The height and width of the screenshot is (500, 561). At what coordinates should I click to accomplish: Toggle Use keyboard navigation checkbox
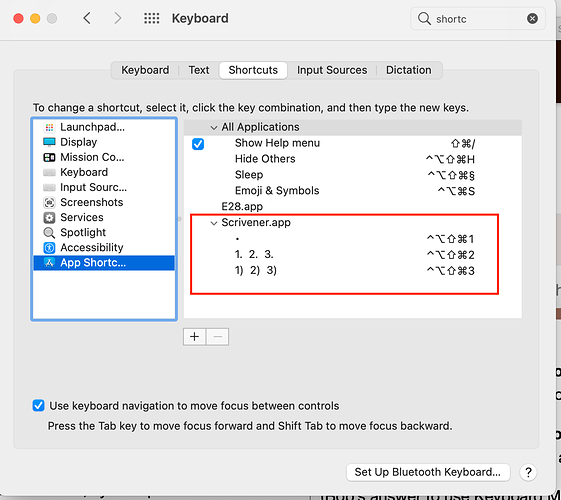[x=38, y=406]
